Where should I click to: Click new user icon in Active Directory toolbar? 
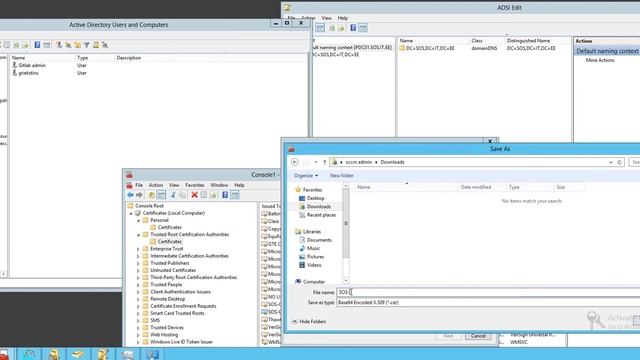(59, 45)
